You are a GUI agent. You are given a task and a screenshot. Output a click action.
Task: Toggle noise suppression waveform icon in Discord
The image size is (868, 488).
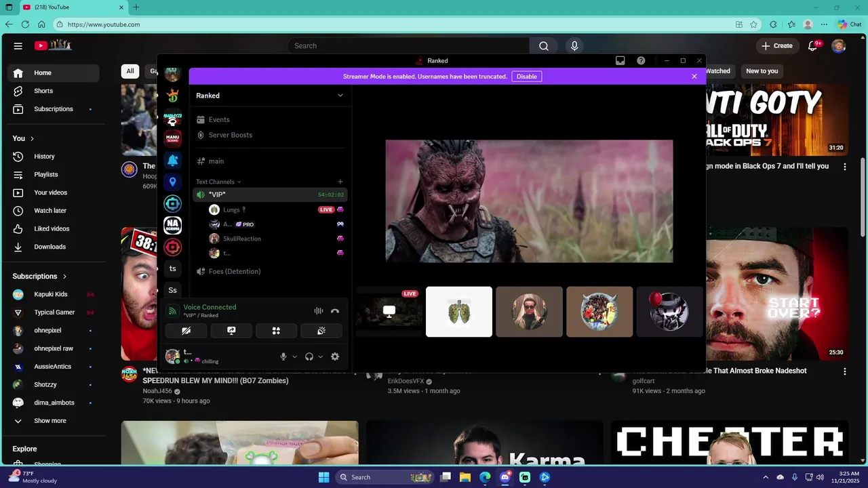318,311
